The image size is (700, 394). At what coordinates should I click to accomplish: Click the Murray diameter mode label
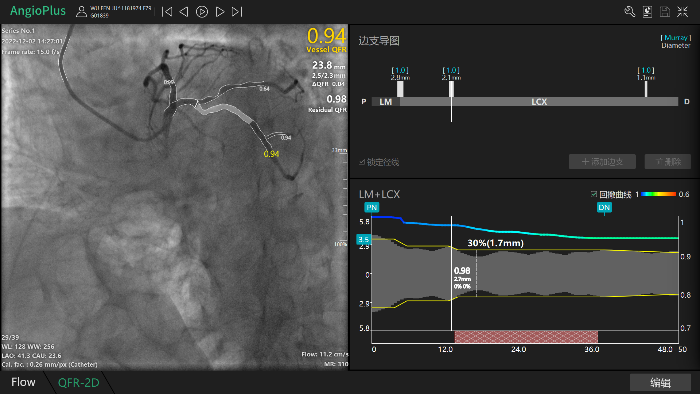[x=676, y=37]
